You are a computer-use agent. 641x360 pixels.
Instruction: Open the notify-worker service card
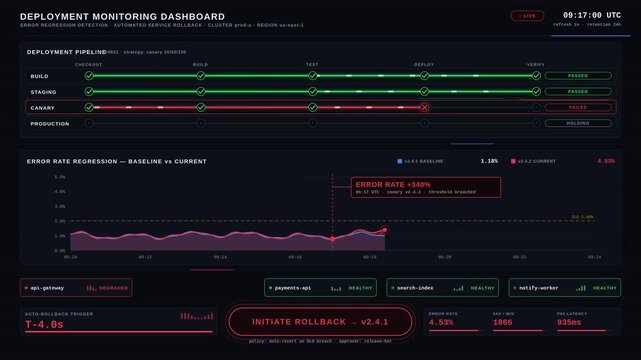pyautogui.click(x=565, y=288)
